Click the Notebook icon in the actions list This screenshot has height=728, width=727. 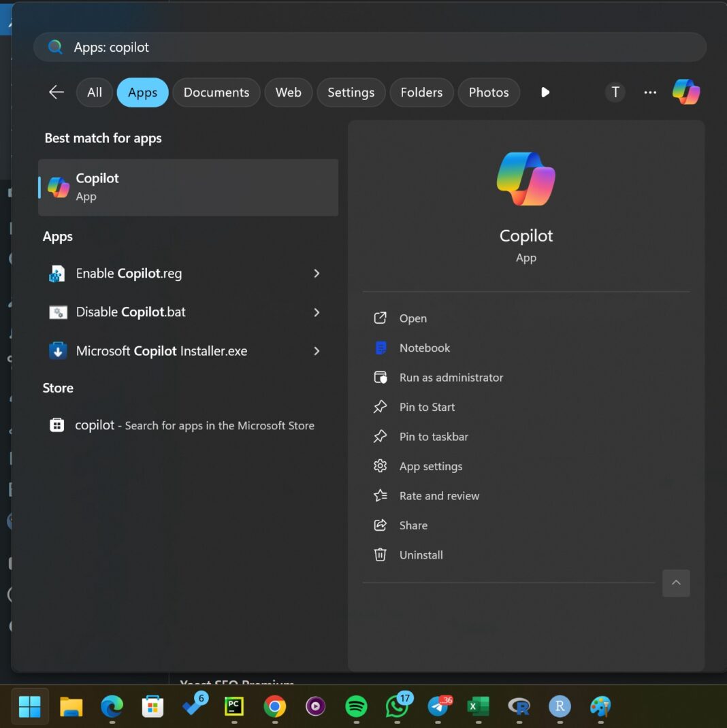coord(380,348)
